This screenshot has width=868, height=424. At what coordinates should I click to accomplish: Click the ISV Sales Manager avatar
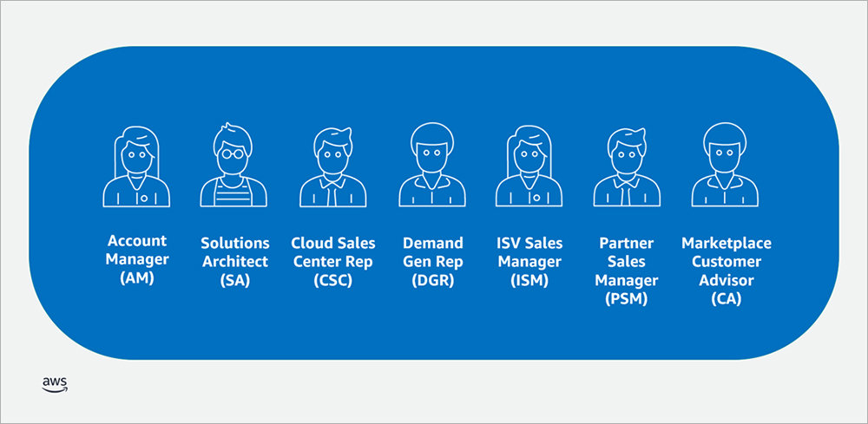coord(529,167)
